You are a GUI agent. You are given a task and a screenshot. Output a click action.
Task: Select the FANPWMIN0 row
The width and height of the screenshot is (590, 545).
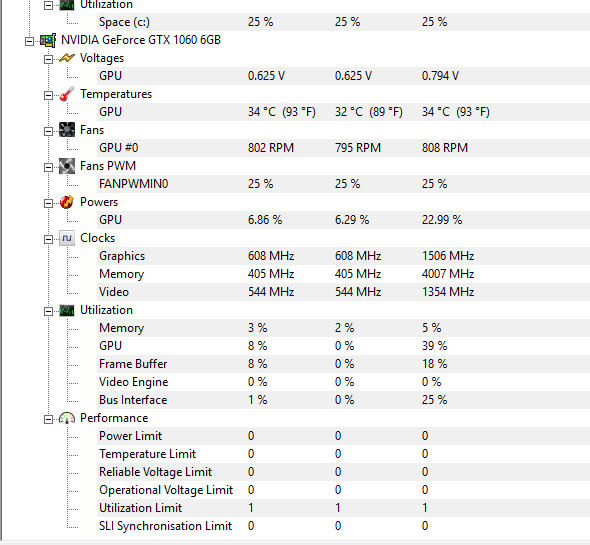(343, 184)
